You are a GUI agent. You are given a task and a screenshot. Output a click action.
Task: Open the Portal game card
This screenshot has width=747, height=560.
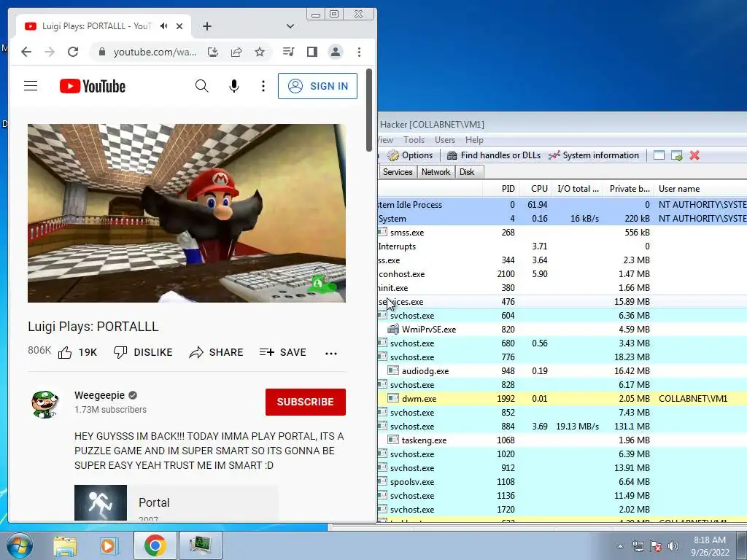click(177, 503)
